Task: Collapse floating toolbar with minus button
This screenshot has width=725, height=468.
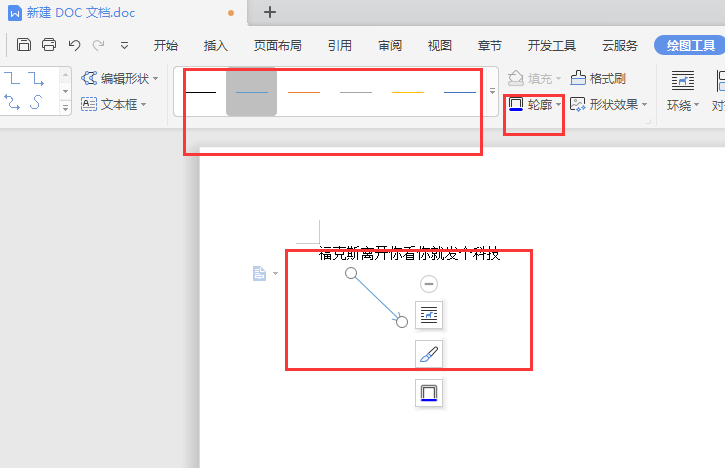Action: (429, 283)
